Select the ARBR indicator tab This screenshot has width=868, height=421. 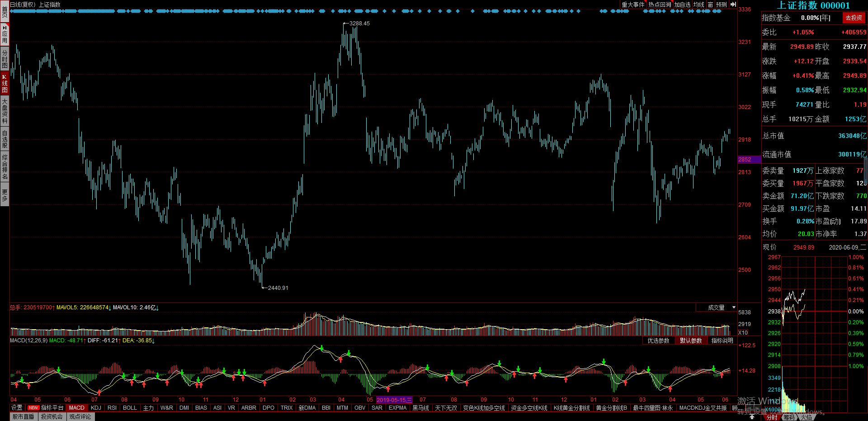pyautogui.click(x=249, y=407)
